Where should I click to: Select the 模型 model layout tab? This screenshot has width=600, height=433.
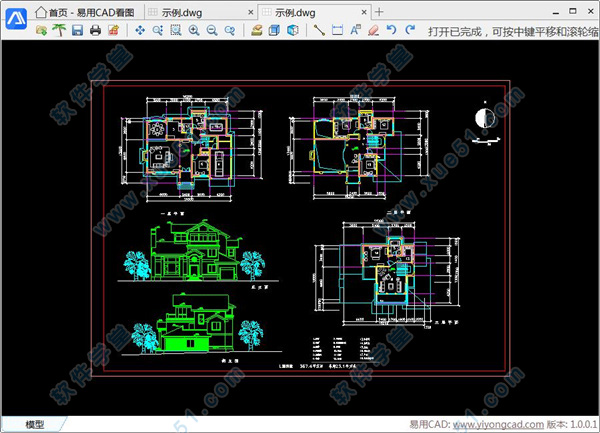(34, 425)
